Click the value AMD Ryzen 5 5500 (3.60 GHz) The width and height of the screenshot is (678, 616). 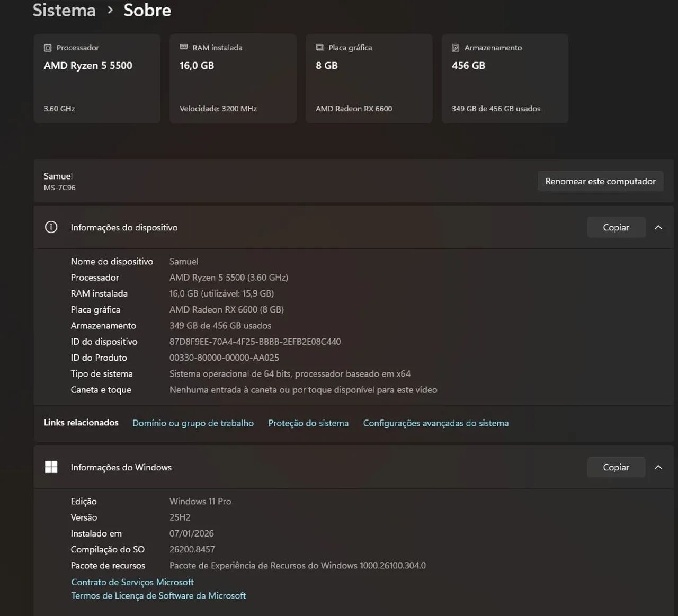(x=229, y=278)
